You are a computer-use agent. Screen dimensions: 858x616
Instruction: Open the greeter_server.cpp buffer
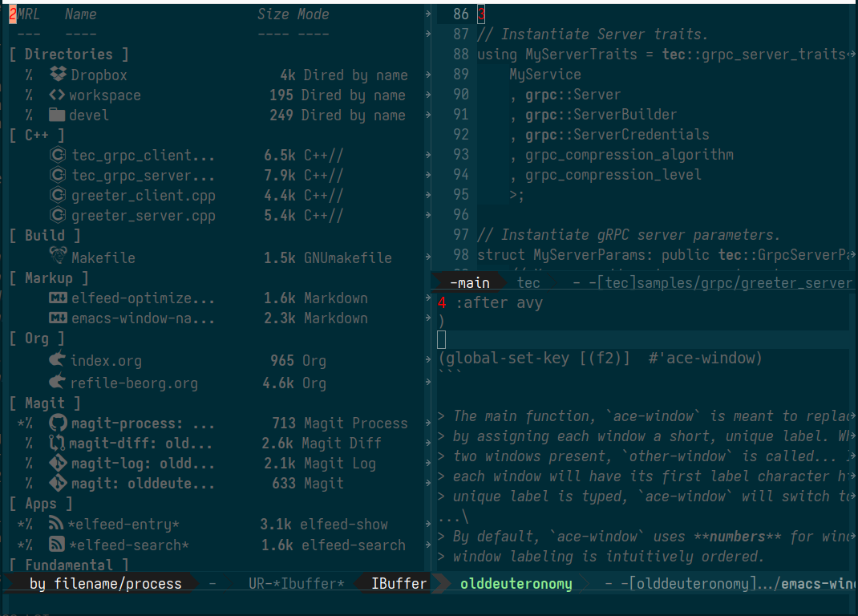(144, 216)
